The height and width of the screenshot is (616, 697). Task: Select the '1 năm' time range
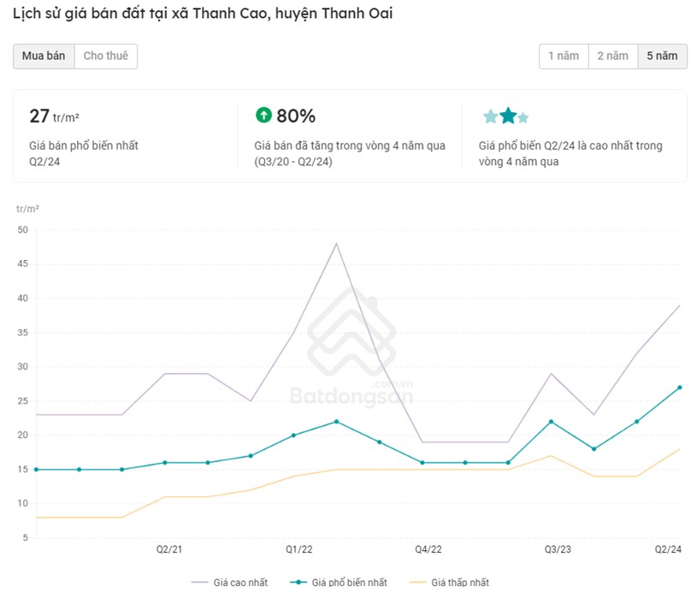[x=564, y=56]
